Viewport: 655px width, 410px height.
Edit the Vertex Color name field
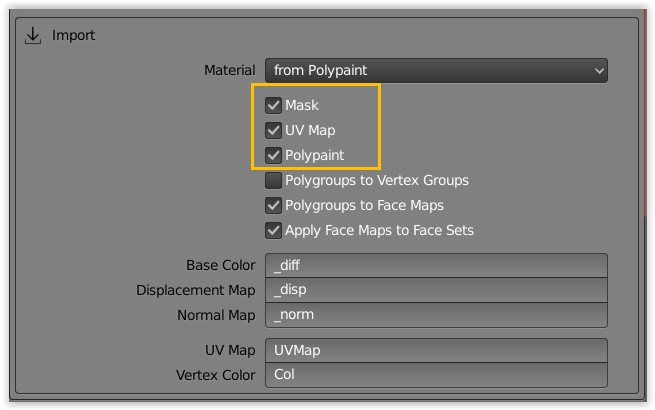436,375
